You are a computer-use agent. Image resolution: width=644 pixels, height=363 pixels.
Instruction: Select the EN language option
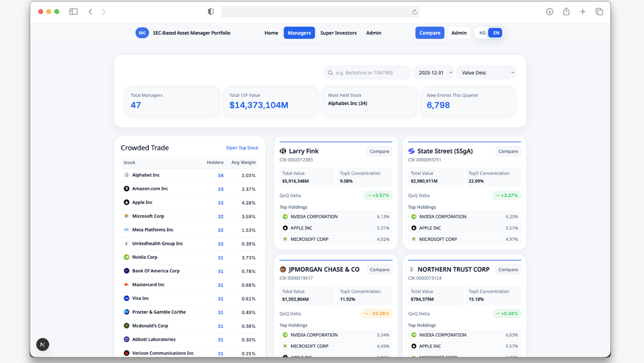(x=496, y=33)
